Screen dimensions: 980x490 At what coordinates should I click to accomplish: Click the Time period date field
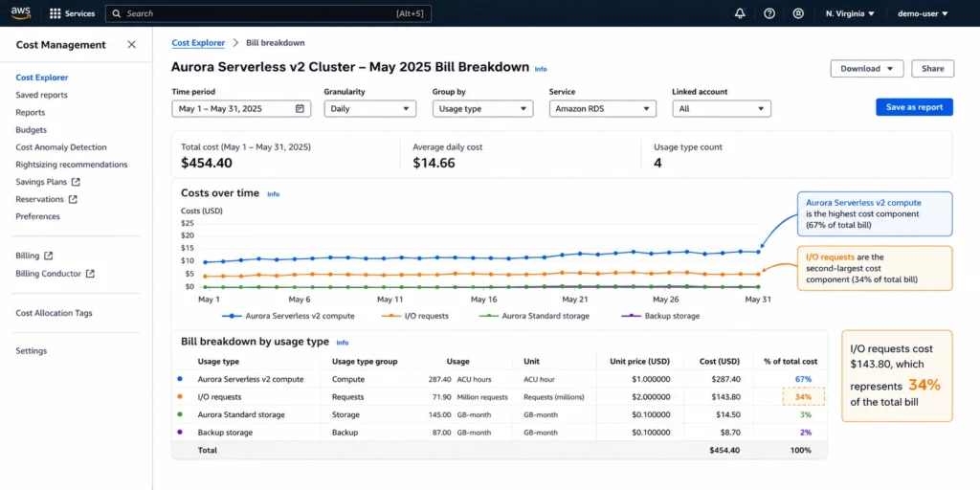[x=242, y=109]
